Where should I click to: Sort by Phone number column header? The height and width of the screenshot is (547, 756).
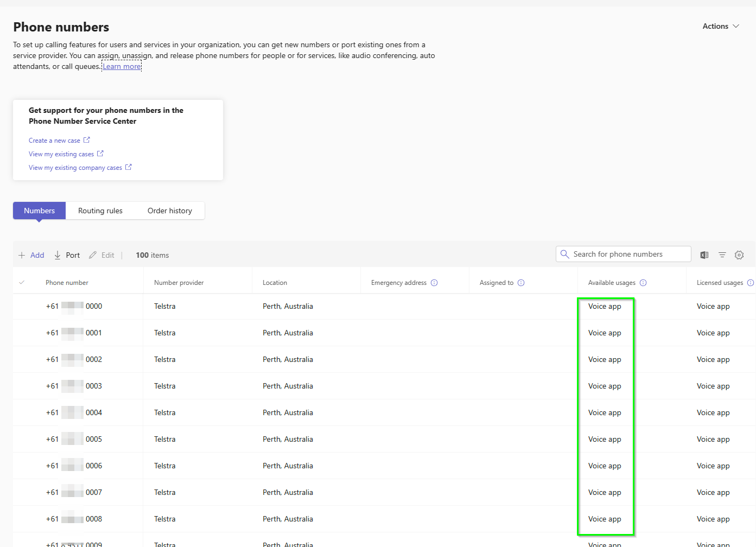point(67,283)
